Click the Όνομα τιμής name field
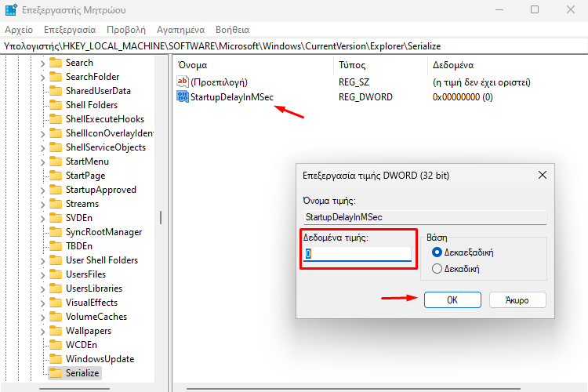 [x=425, y=217]
